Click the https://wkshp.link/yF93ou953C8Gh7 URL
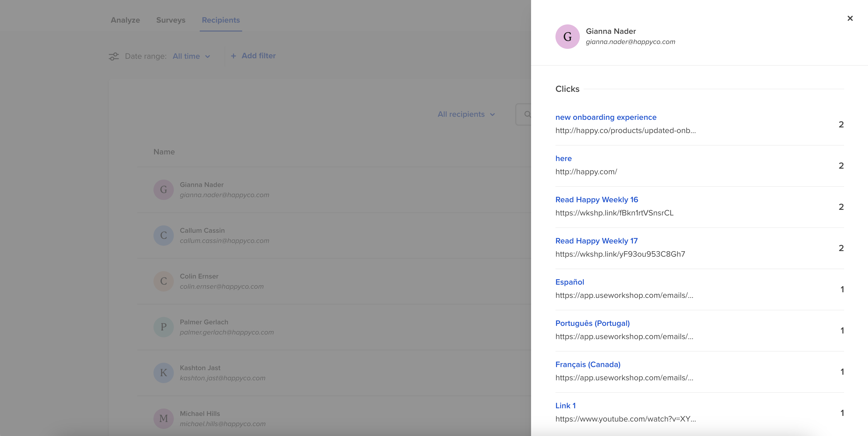This screenshot has width=868, height=436. pyautogui.click(x=620, y=254)
